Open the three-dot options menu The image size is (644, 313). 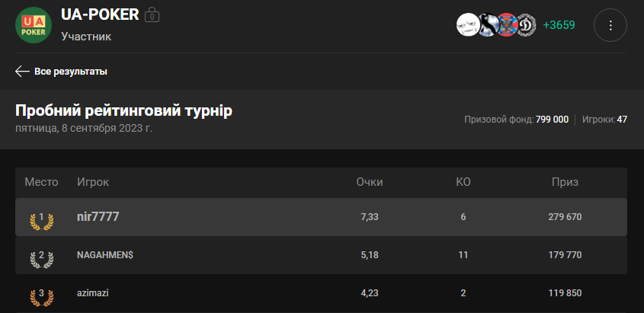point(610,25)
